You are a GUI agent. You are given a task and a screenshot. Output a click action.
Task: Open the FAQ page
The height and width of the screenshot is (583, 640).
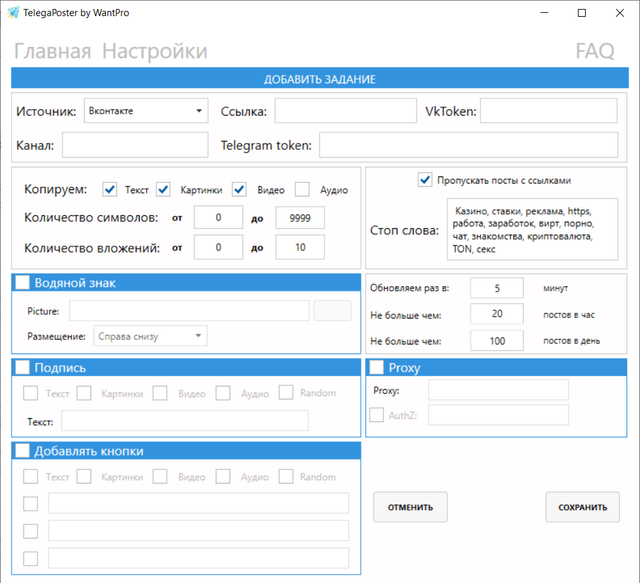595,51
